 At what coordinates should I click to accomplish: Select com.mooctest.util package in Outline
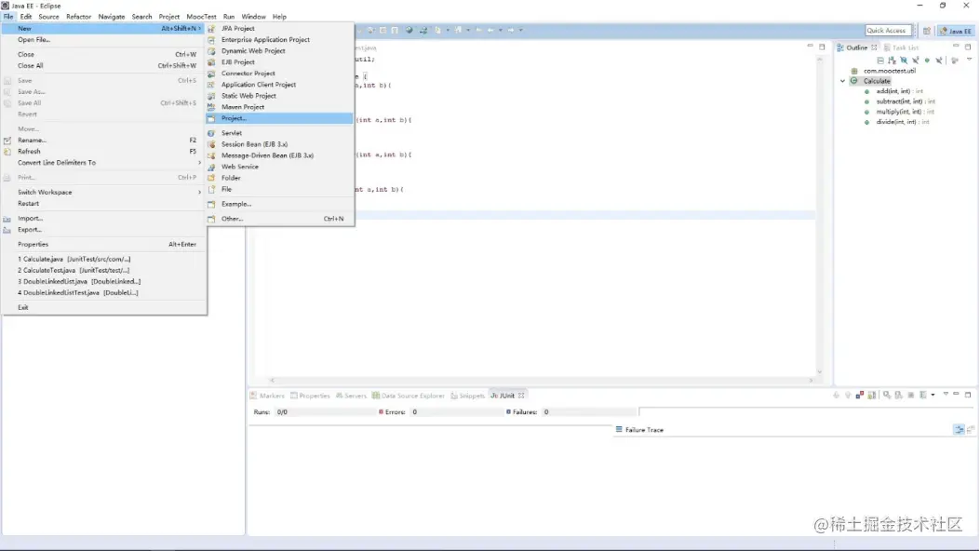click(890, 72)
